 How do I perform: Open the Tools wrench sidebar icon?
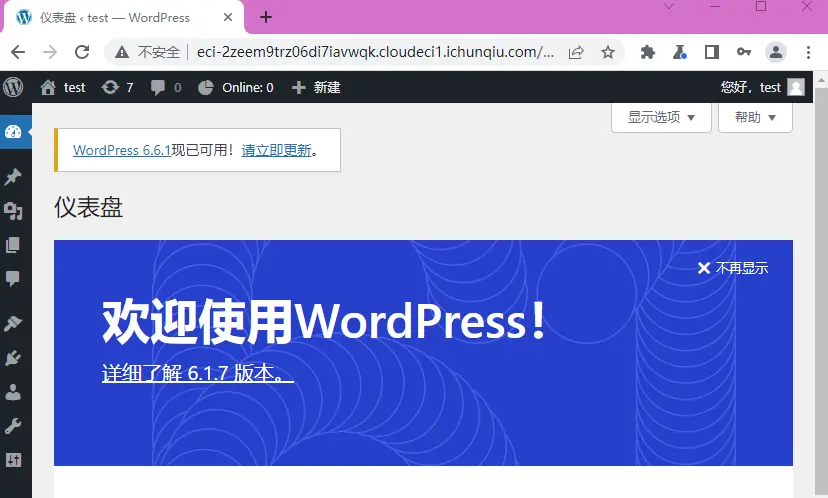13,426
